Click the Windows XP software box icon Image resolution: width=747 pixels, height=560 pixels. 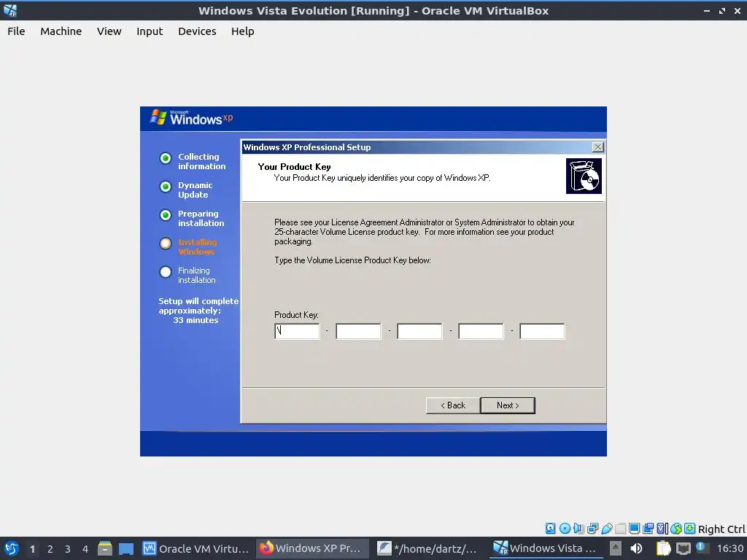pyautogui.click(x=584, y=176)
